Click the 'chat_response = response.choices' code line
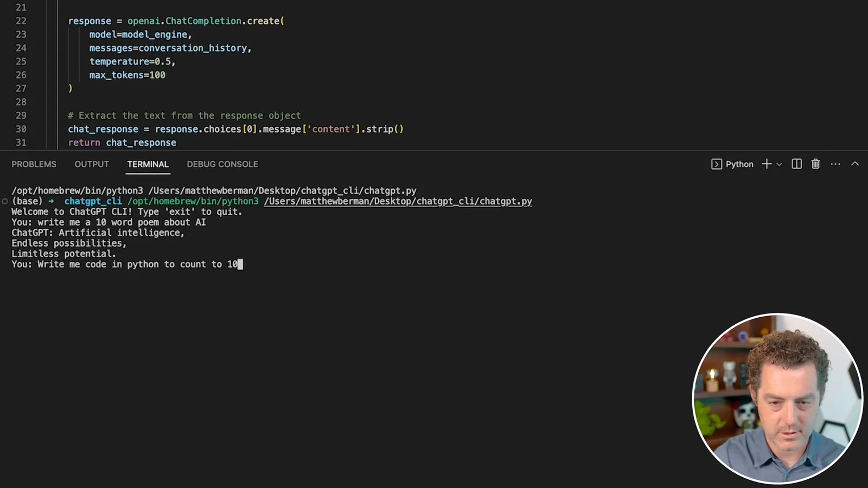The image size is (868, 488). [x=236, y=129]
